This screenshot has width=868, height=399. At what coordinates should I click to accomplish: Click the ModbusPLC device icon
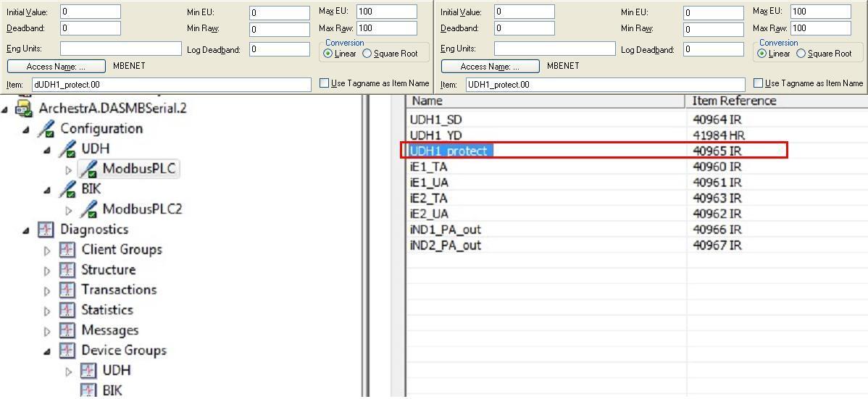[x=89, y=169]
